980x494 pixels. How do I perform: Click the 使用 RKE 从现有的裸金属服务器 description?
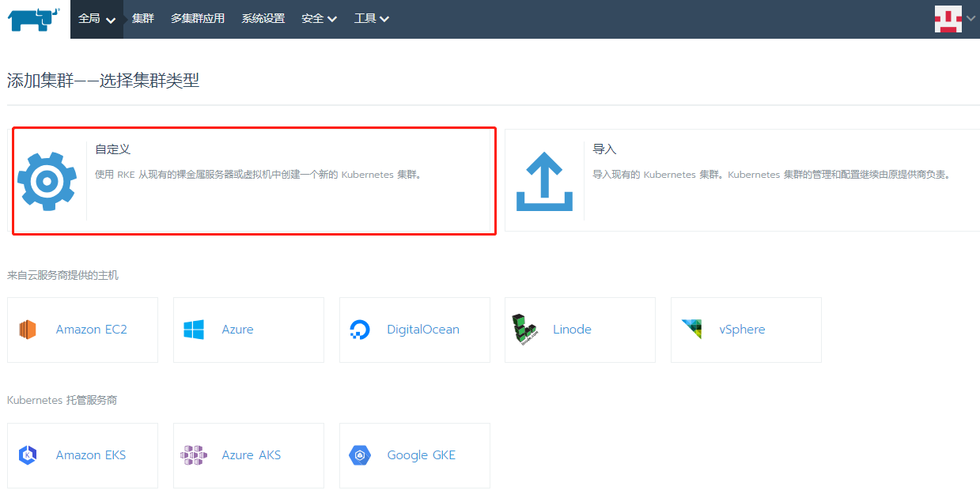(x=260, y=175)
